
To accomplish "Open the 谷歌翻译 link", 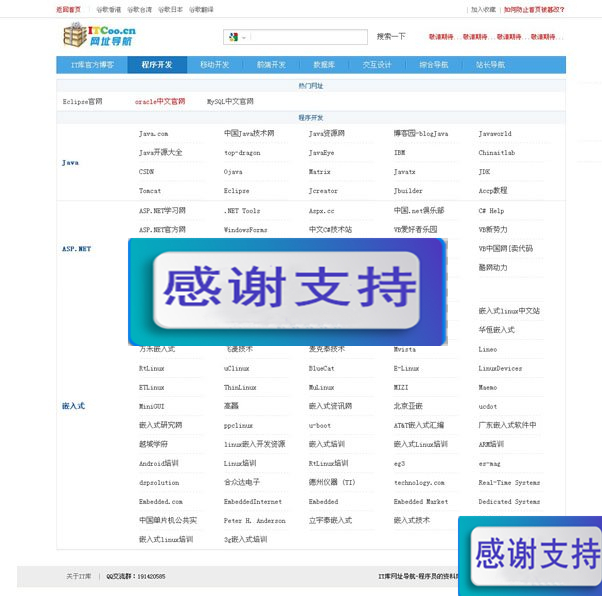I will [x=201, y=10].
